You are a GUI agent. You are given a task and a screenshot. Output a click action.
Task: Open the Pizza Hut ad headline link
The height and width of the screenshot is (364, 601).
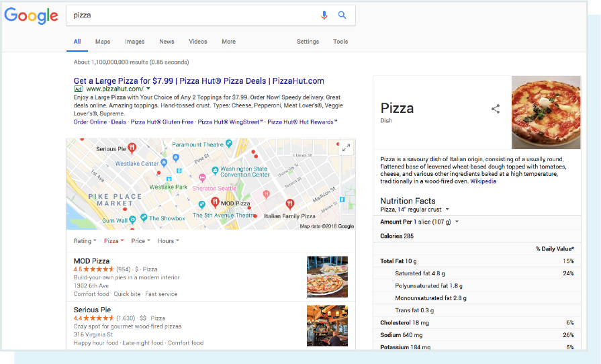pos(199,81)
